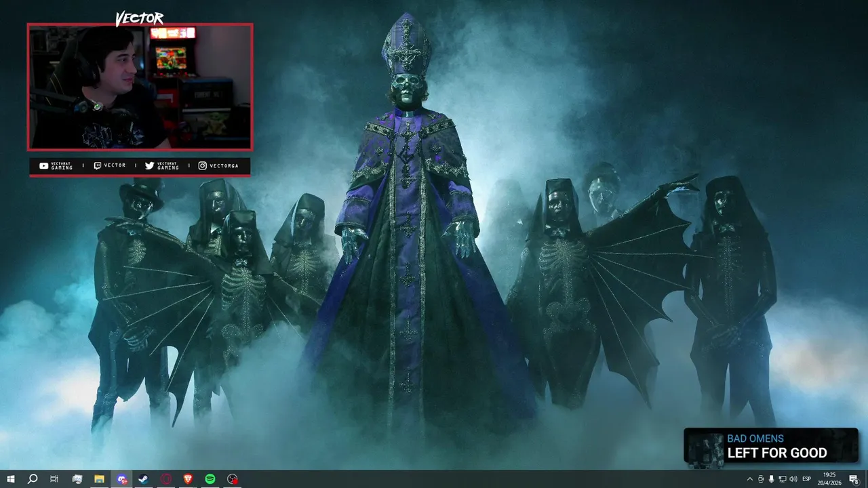The height and width of the screenshot is (488, 868).
Task: Open network status tray icon
Action: (x=783, y=479)
